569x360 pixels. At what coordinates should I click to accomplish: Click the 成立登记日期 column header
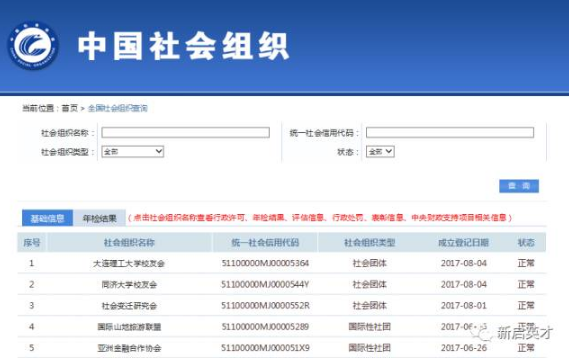tap(463, 242)
